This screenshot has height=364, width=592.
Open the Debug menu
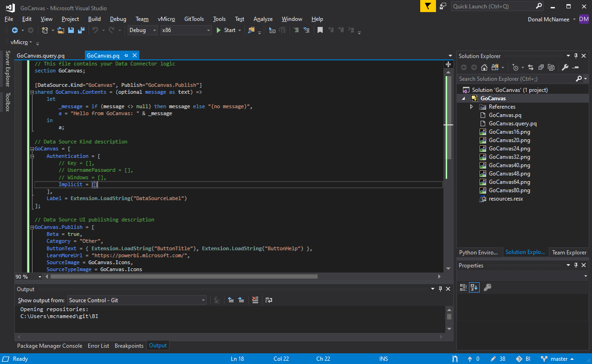(118, 19)
